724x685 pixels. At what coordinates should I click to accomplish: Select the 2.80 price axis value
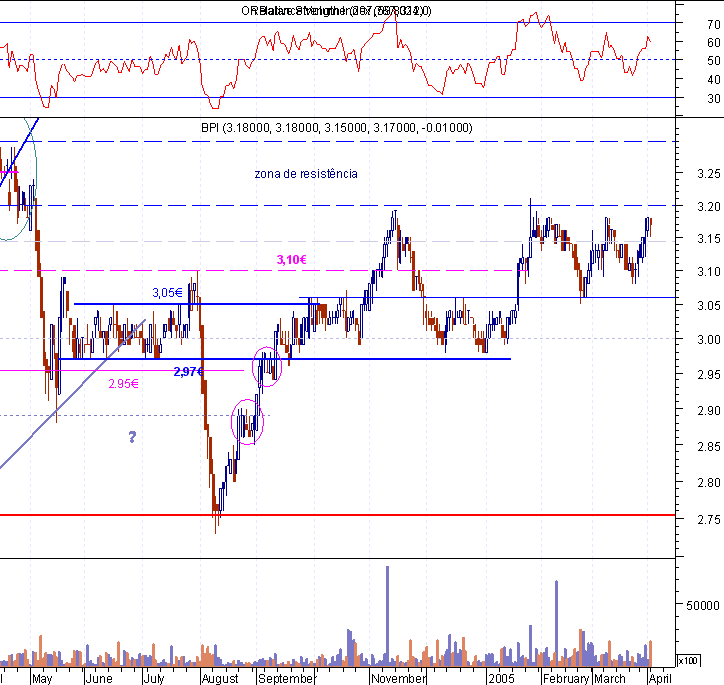point(708,482)
